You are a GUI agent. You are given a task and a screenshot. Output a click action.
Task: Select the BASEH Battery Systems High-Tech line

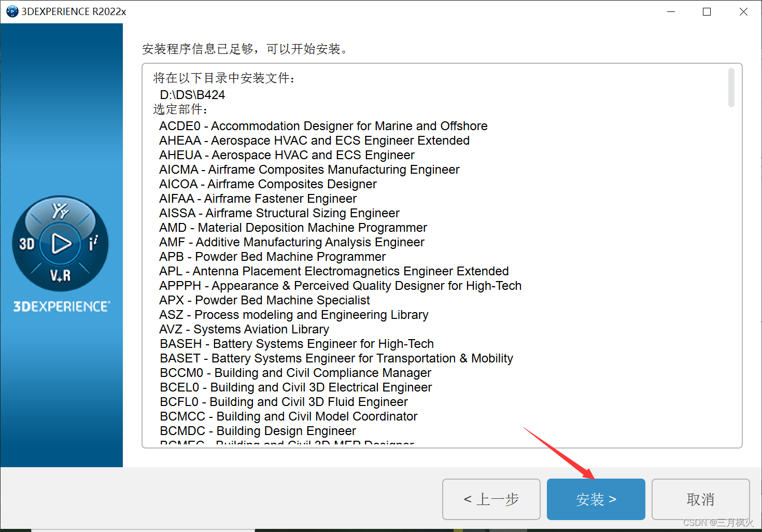point(297,344)
